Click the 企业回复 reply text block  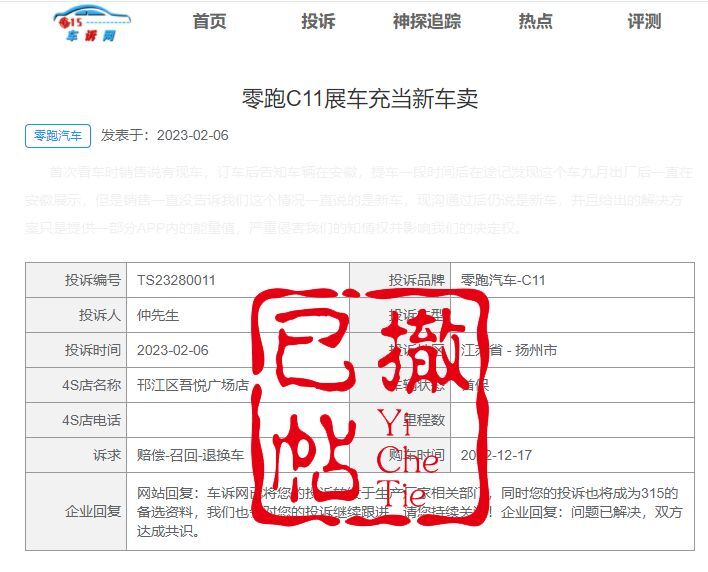(x=408, y=512)
